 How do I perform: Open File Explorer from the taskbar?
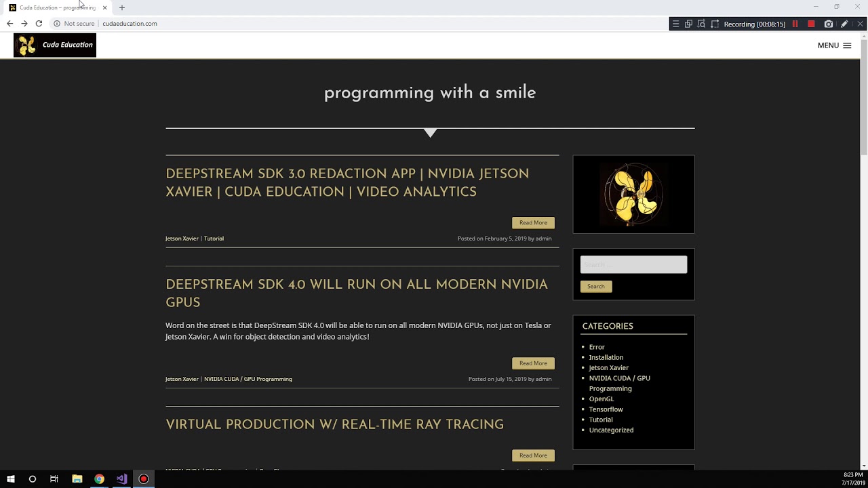(x=77, y=479)
